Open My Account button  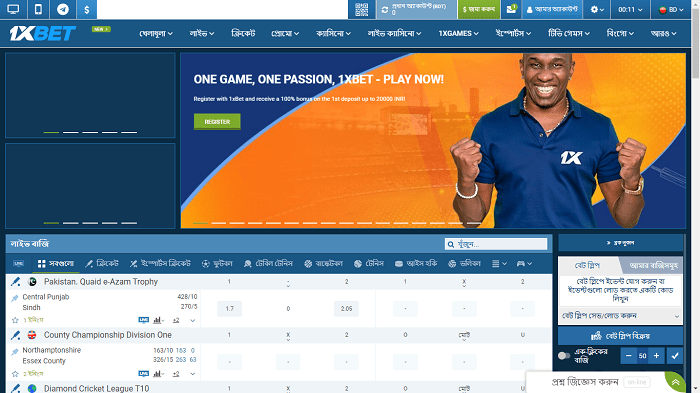coord(552,9)
